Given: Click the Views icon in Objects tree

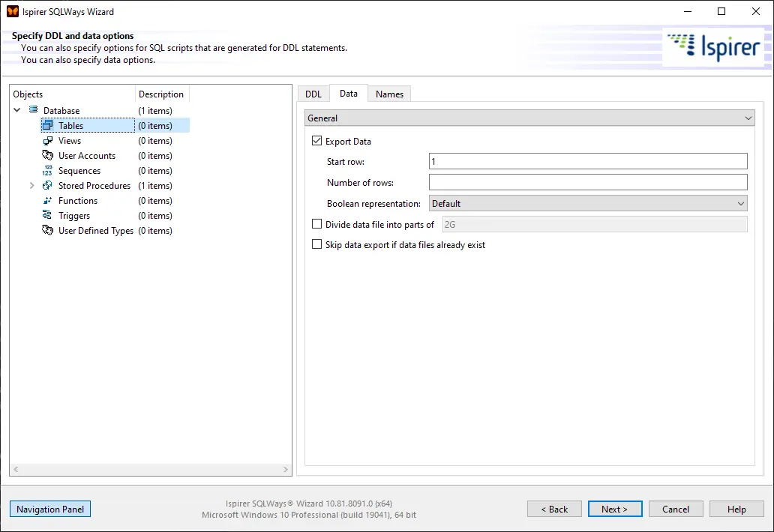Looking at the screenshot, I should point(47,141).
